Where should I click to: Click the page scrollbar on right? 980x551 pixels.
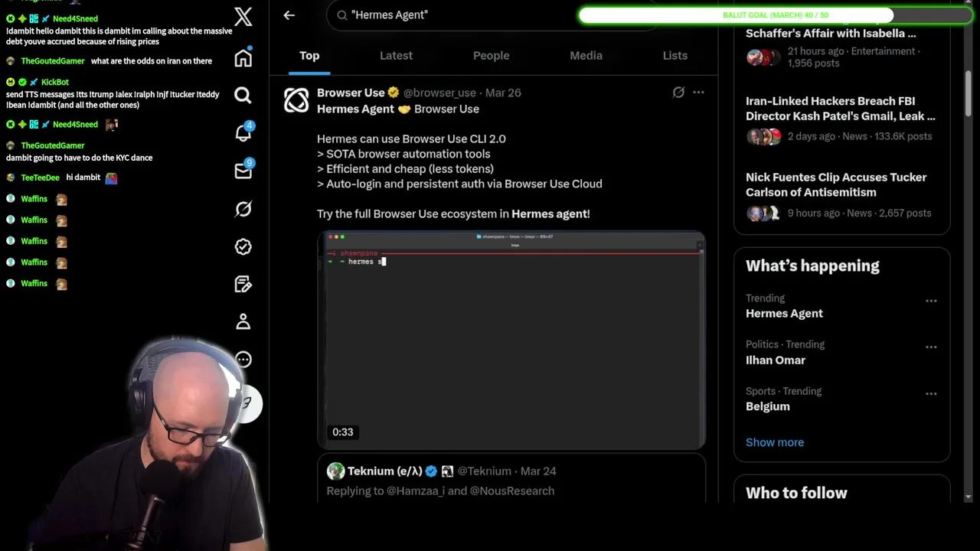(x=969, y=96)
